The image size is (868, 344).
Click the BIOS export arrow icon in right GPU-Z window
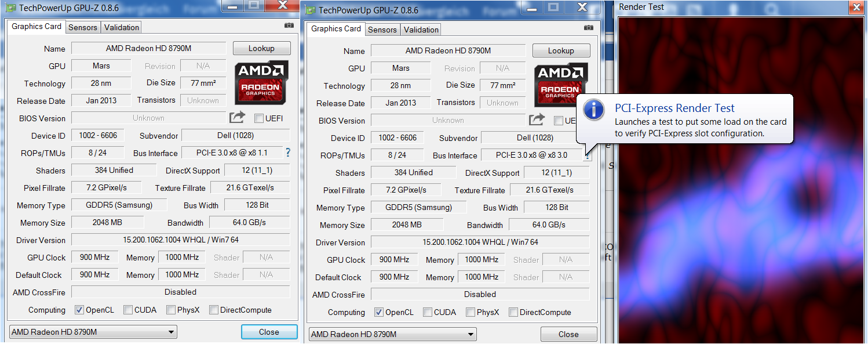coord(537,120)
